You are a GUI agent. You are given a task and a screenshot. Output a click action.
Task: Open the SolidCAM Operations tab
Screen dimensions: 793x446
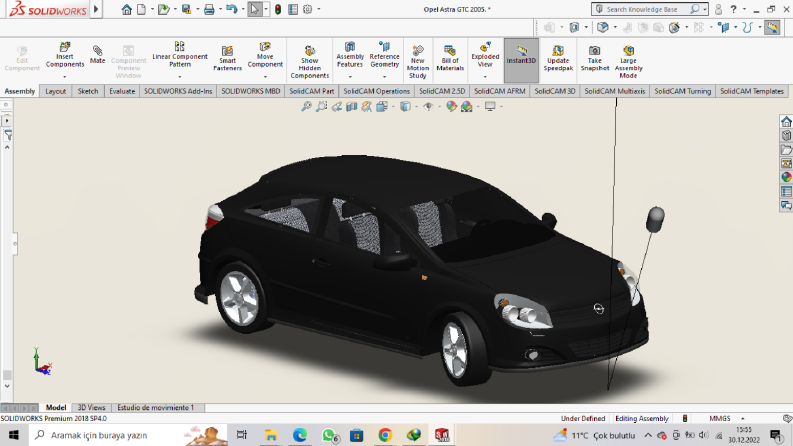point(376,91)
